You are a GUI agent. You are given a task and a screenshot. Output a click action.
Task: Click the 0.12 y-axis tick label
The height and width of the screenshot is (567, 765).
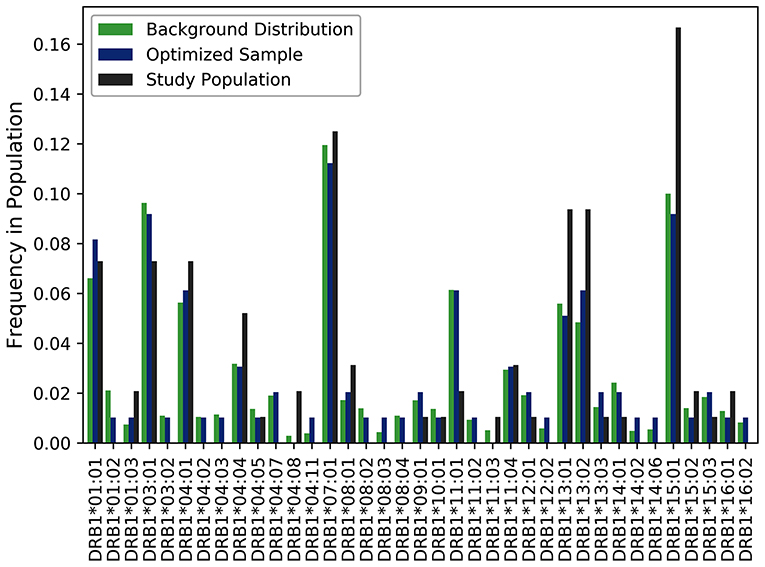click(52, 144)
